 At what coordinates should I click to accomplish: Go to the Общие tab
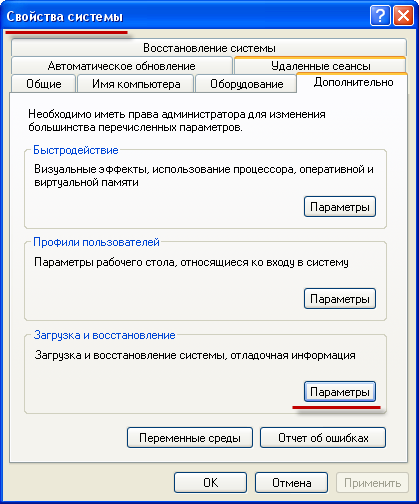click(x=44, y=84)
